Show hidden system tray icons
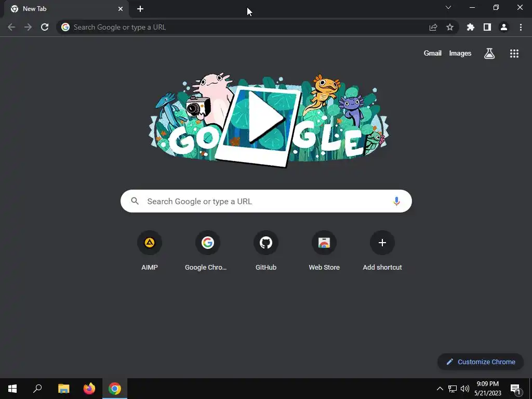The image size is (532, 399). click(440, 389)
